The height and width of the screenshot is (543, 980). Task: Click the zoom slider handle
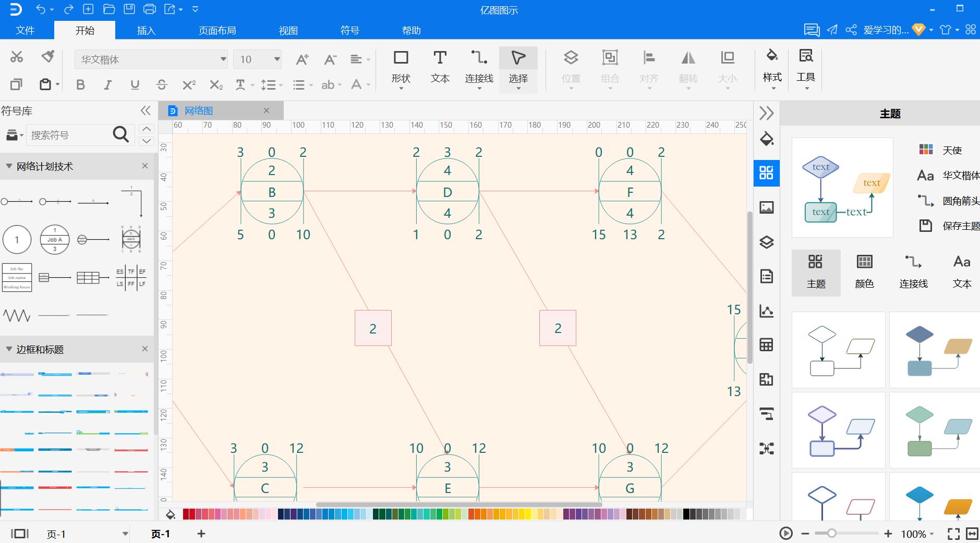click(831, 533)
